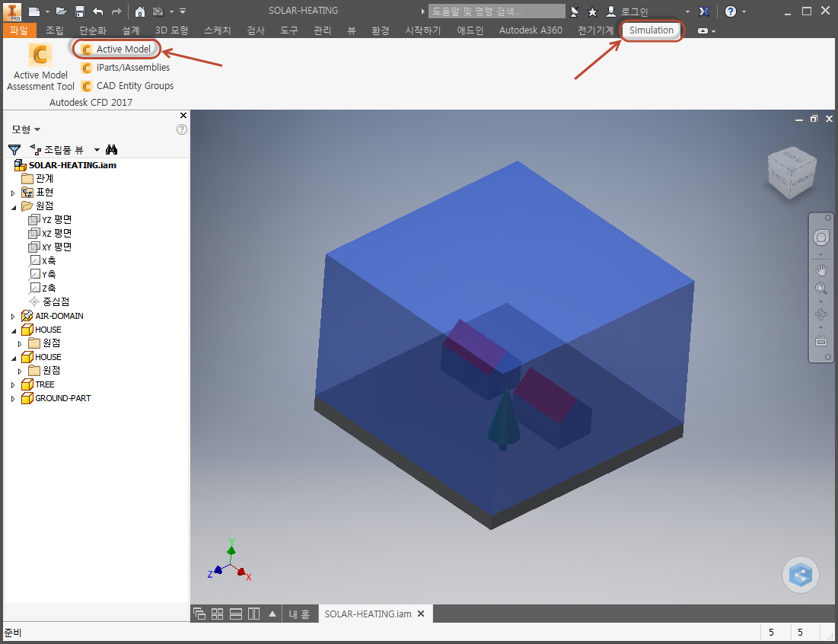Launch the Active Model Assessment Tool
Screen dimensions: 838x644
pos(40,67)
